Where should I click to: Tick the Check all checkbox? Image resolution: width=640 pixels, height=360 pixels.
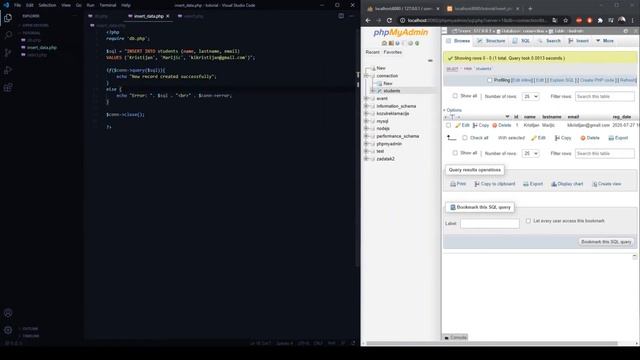click(x=464, y=138)
